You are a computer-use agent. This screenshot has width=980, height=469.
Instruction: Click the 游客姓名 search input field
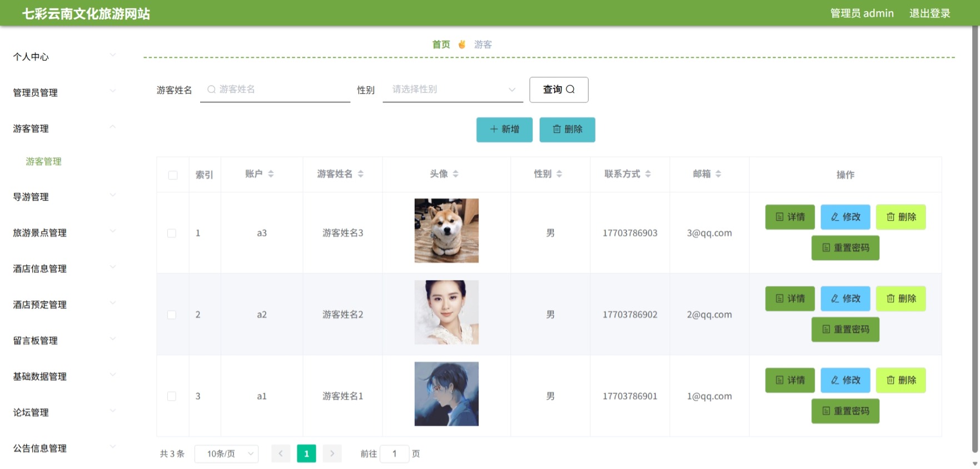(x=275, y=89)
